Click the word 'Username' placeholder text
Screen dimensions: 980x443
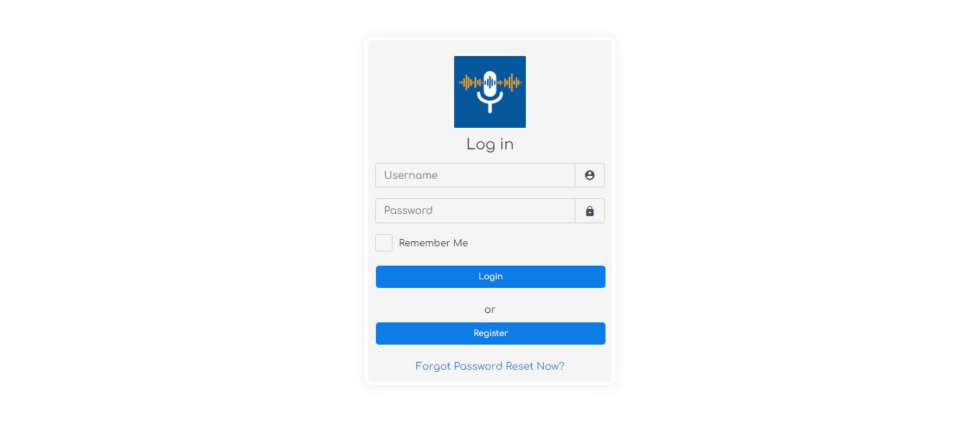[x=411, y=175]
